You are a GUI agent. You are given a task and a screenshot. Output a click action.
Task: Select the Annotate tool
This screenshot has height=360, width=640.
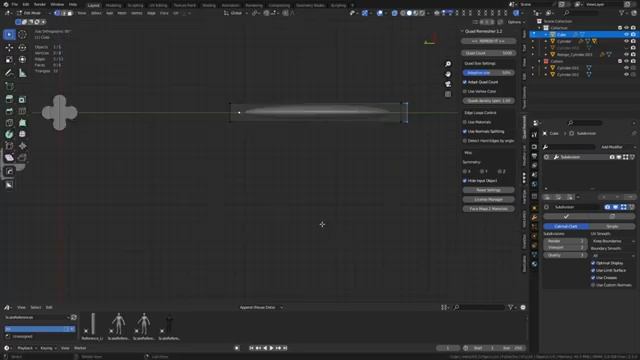(9, 73)
